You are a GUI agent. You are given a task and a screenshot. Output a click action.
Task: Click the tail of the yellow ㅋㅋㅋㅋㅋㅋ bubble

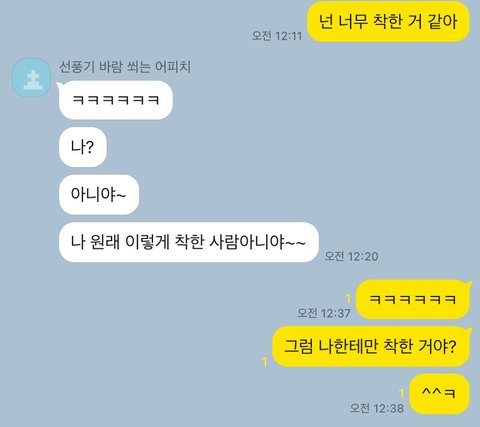[470, 284]
